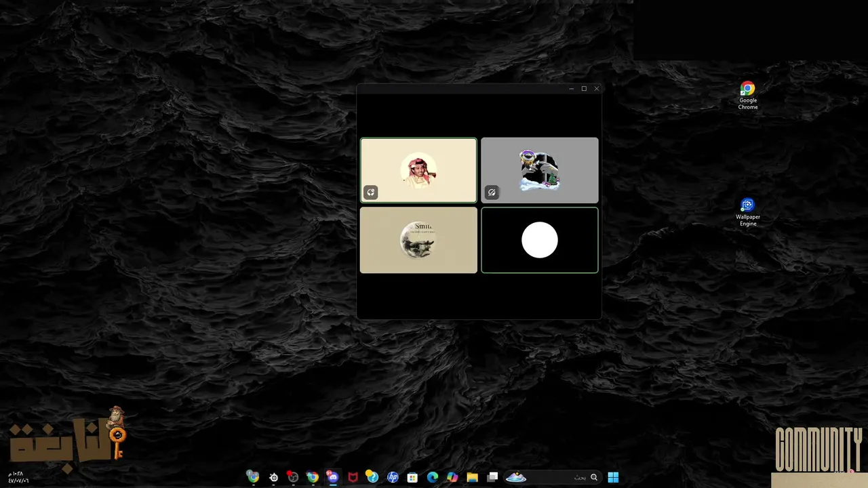Open OBS Studio from the taskbar
The height and width of the screenshot is (488, 868).
(x=293, y=477)
